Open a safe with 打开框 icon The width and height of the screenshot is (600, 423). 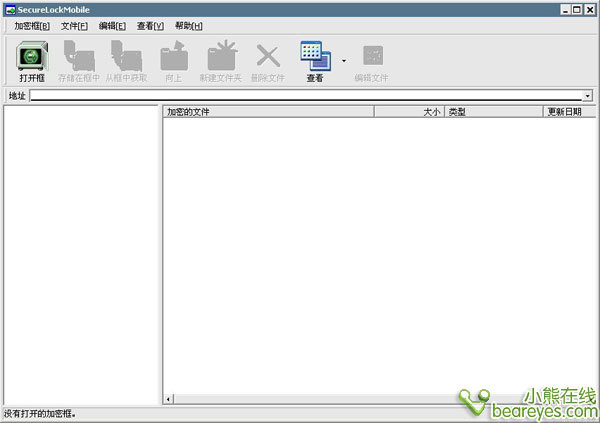point(32,56)
